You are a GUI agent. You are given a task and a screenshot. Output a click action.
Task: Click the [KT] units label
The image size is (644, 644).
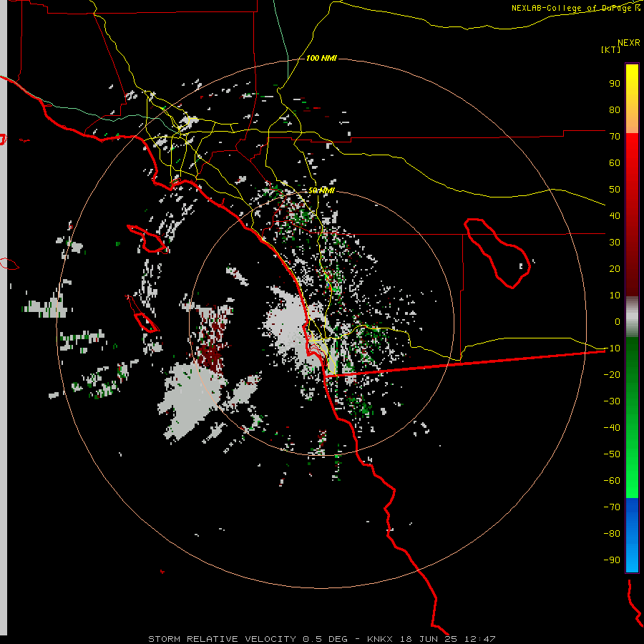click(611, 49)
